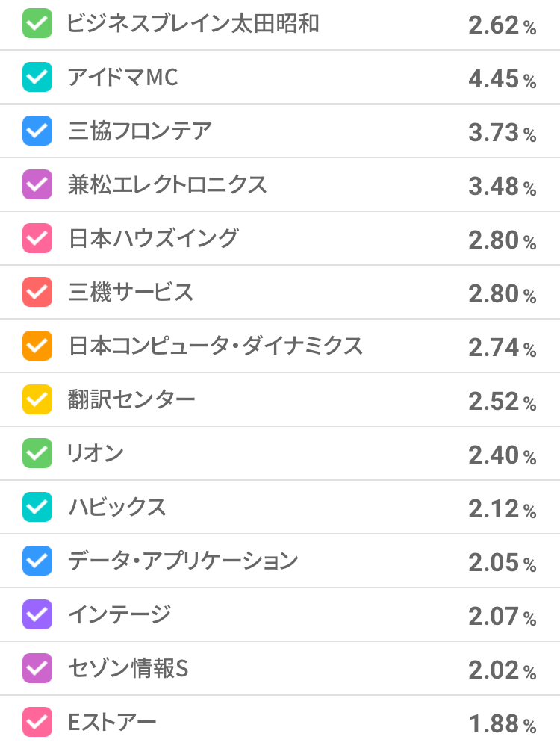Disable the 日本コンピュータ・ダイナミクス orange checkbox
560x748 pixels.
coord(37,346)
